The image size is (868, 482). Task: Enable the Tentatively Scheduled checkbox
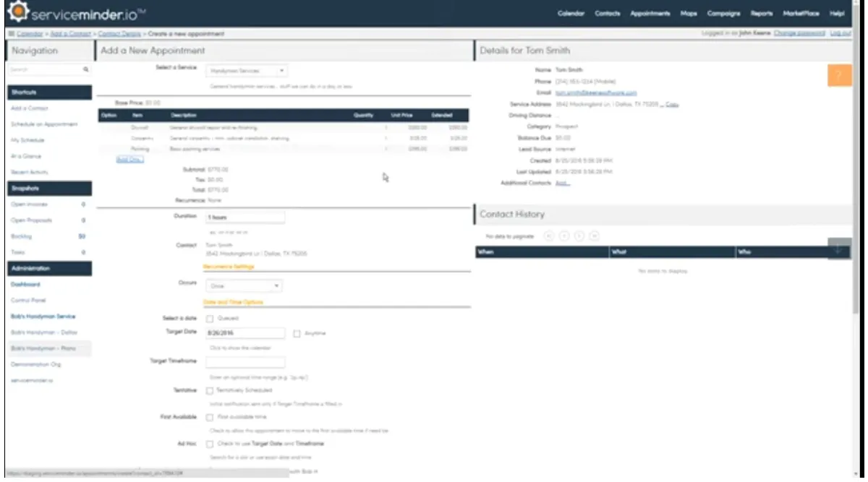[210, 390]
